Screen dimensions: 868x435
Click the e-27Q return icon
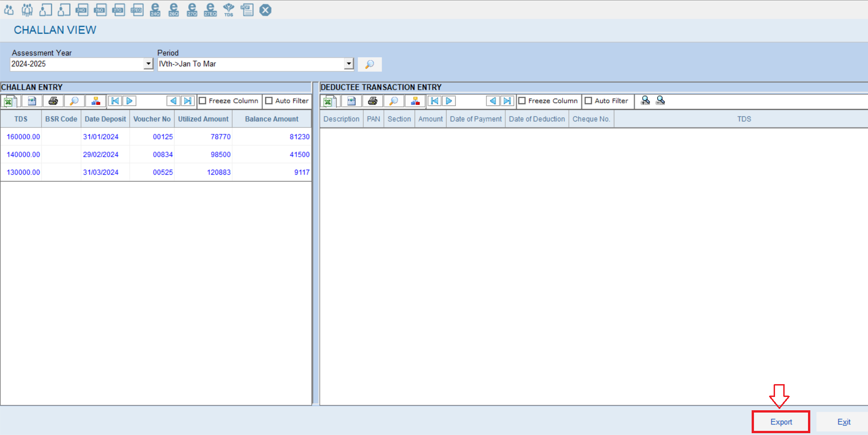pyautogui.click(x=192, y=10)
